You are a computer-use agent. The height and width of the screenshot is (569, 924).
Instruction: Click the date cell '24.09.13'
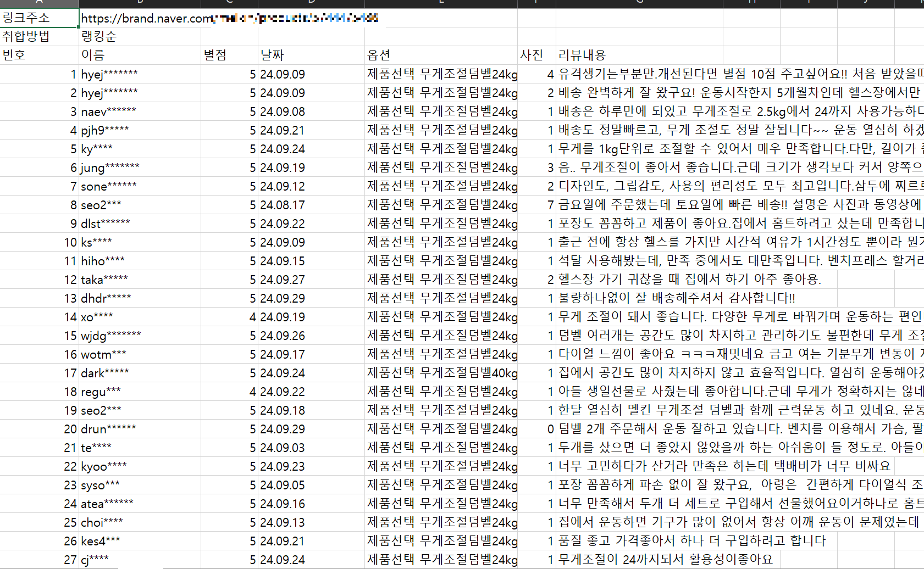click(311, 522)
